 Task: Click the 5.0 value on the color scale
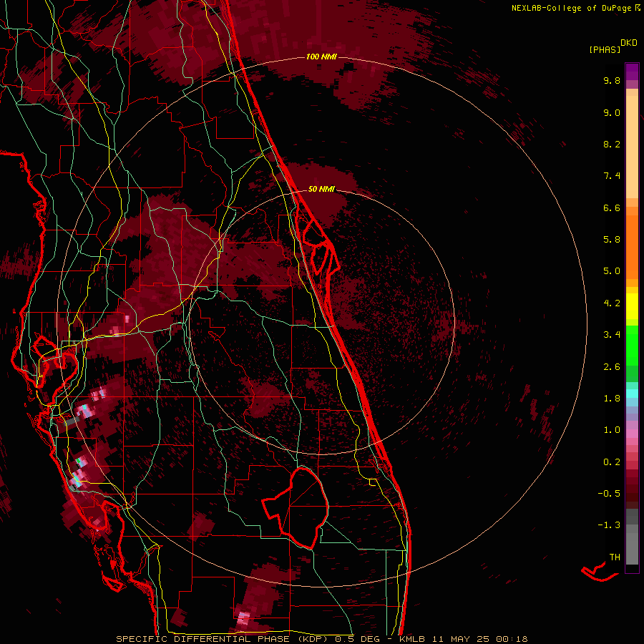click(612, 271)
